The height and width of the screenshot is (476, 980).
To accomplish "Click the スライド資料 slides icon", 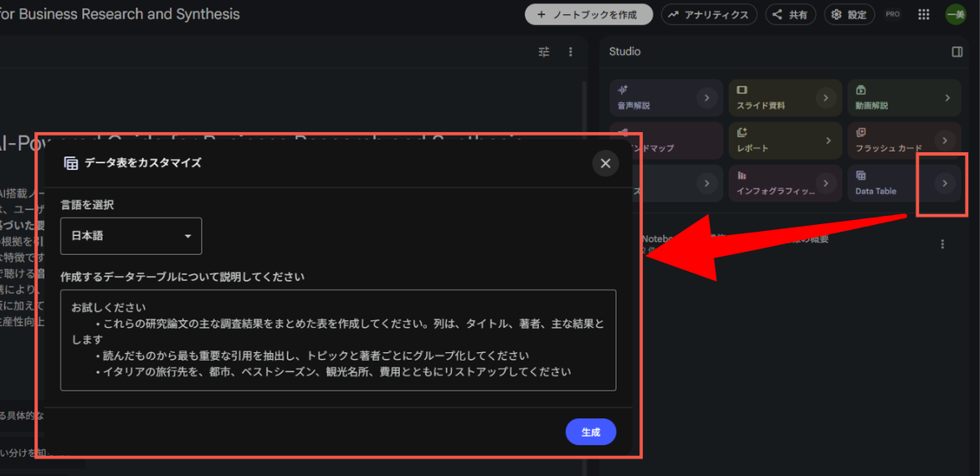I will click(x=741, y=90).
